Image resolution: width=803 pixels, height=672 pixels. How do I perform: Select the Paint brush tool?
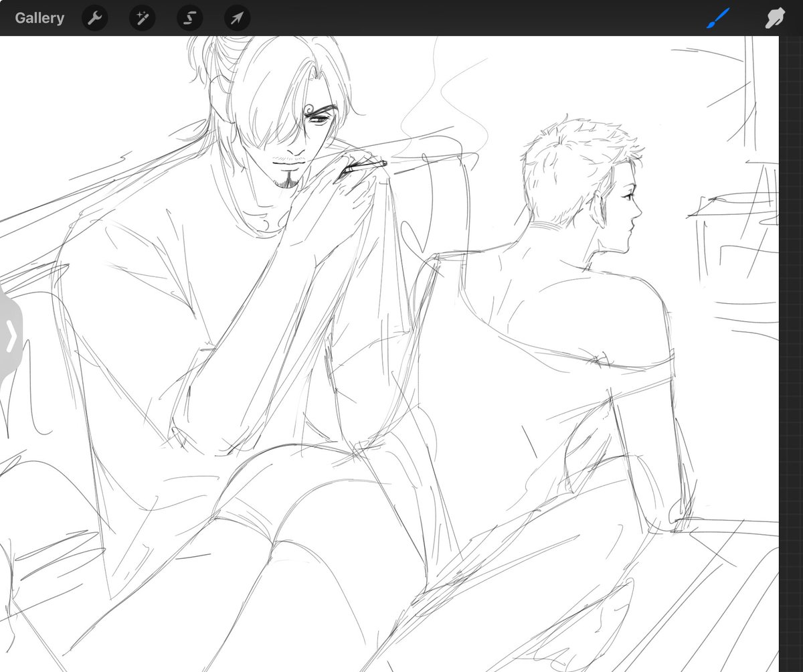[x=719, y=18]
